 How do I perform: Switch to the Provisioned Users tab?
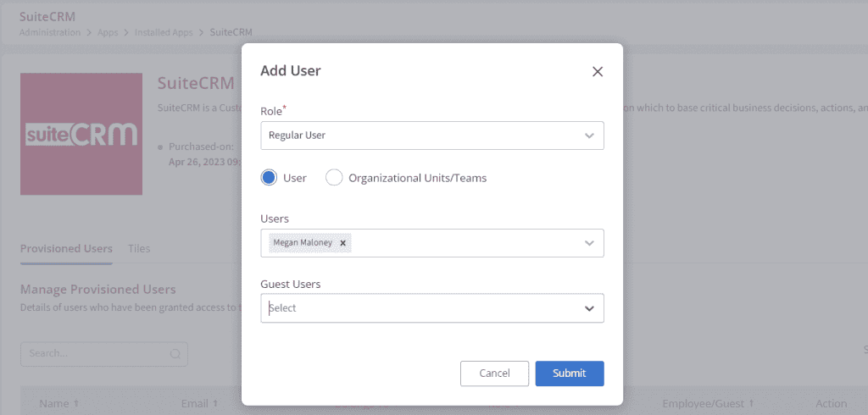pos(66,248)
